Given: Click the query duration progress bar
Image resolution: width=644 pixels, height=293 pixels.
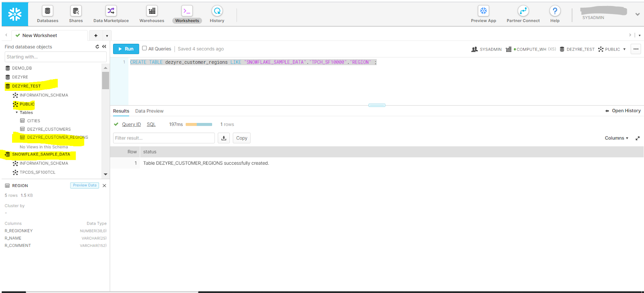Looking at the screenshot, I should [x=199, y=125].
